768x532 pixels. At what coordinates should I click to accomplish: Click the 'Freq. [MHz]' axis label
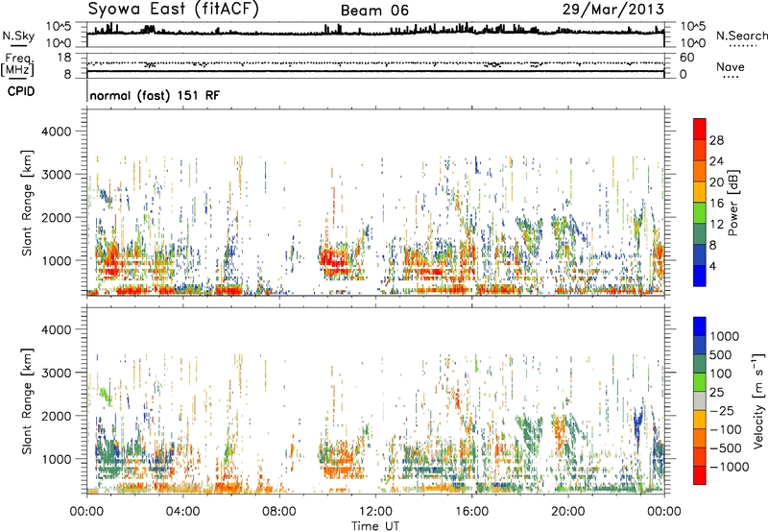coord(17,65)
